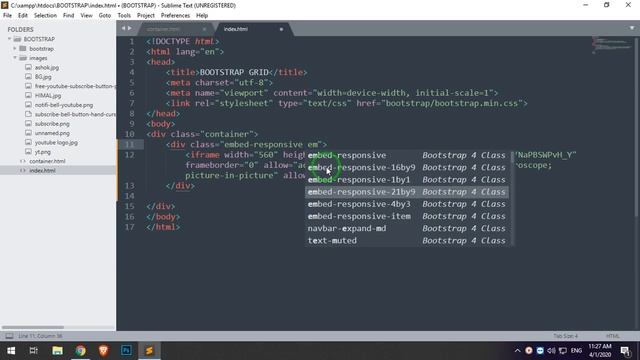Choose embed-responsive-1by1 suggestion

click(x=407, y=180)
